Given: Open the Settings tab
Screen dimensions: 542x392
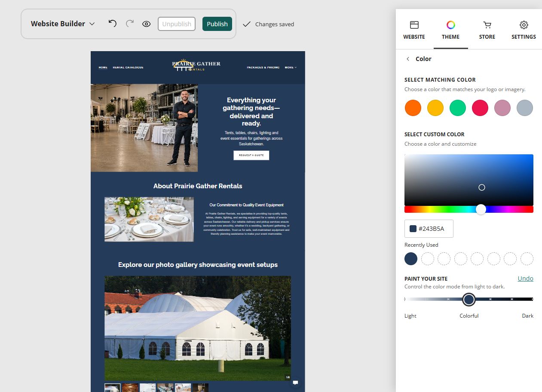Looking at the screenshot, I should click(x=524, y=30).
